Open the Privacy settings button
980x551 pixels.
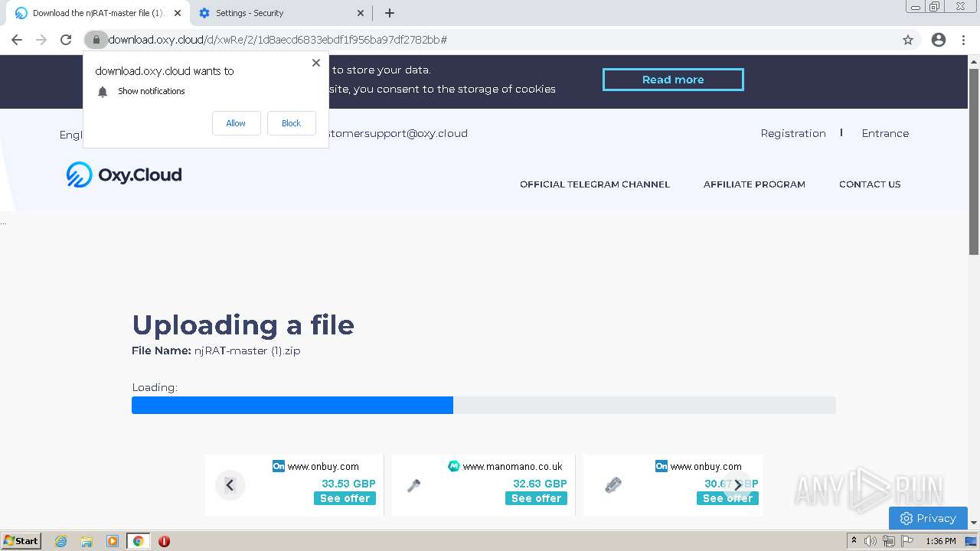[x=928, y=518]
